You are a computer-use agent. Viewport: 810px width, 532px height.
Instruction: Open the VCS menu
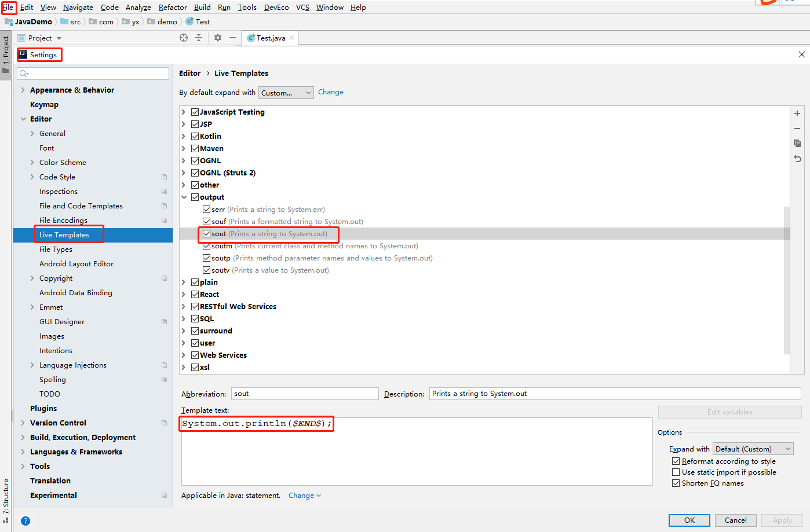(302, 8)
